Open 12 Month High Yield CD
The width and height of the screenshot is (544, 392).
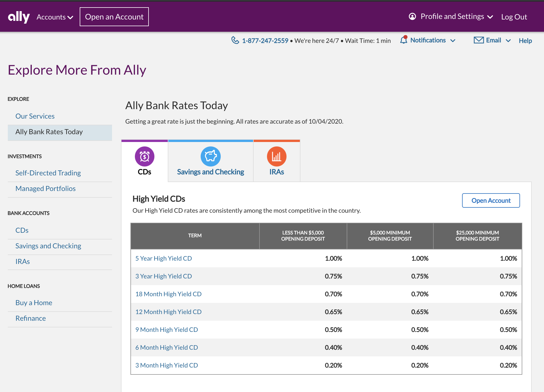pyautogui.click(x=168, y=312)
